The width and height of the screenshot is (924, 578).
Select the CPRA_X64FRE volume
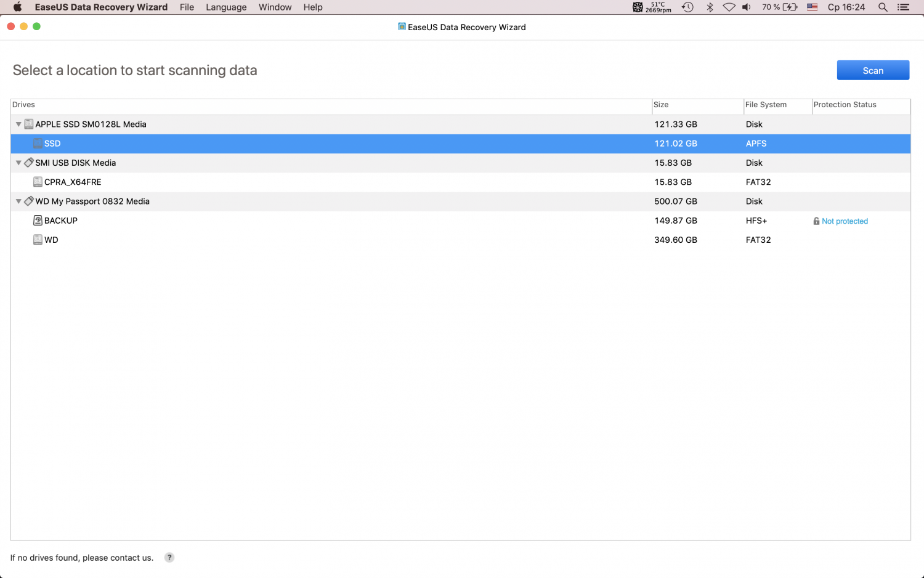click(461, 182)
